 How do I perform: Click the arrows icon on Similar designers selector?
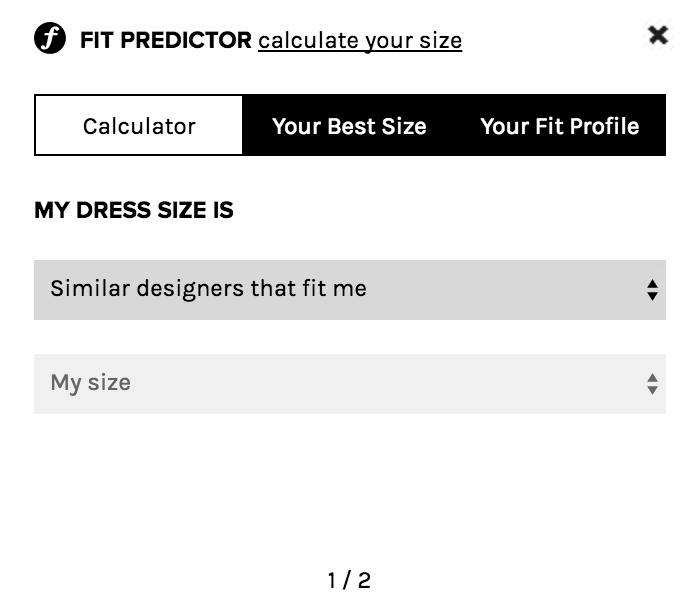point(652,290)
